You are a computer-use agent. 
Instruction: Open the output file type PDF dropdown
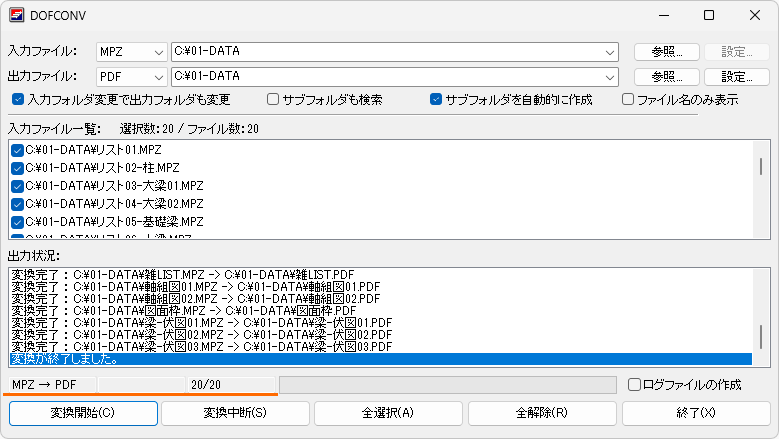tap(132, 76)
